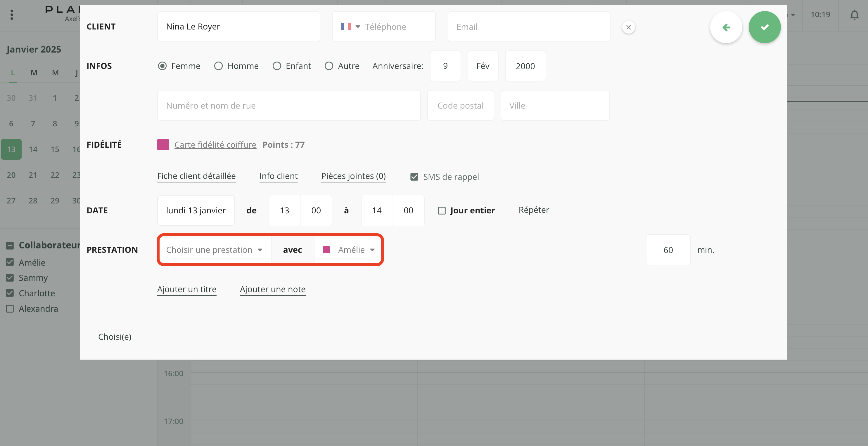868x446 pixels.
Task: Open the three-dot menu at the top left
Action: click(12, 15)
